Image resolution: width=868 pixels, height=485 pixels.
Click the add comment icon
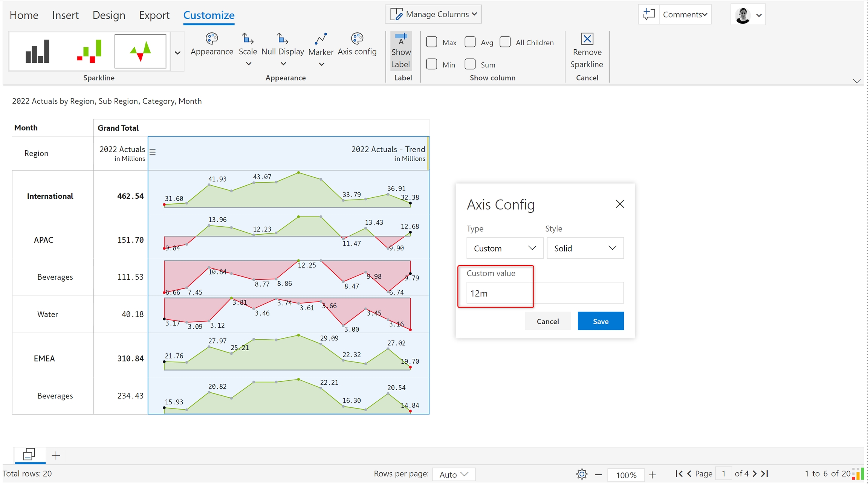(648, 14)
